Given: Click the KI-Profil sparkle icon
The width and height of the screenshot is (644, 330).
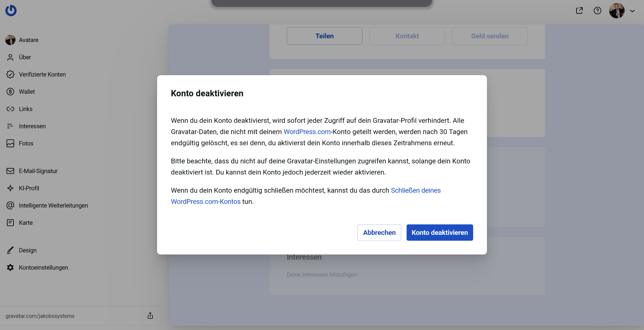Looking at the screenshot, I should tap(10, 188).
